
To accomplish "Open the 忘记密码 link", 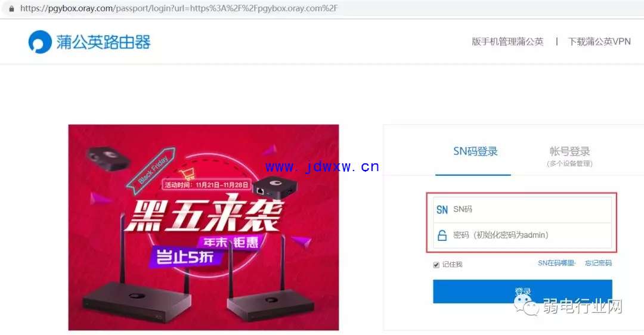I will [x=599, y=263].
